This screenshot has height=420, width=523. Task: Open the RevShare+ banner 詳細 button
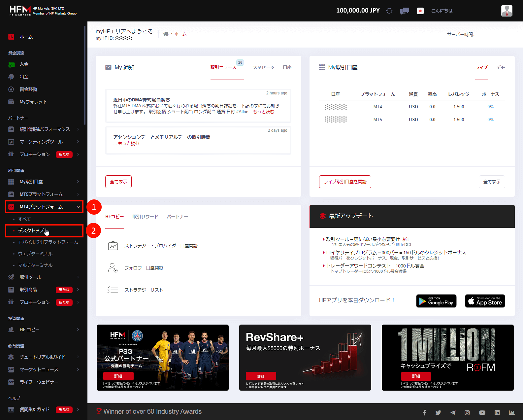(261, 376)
